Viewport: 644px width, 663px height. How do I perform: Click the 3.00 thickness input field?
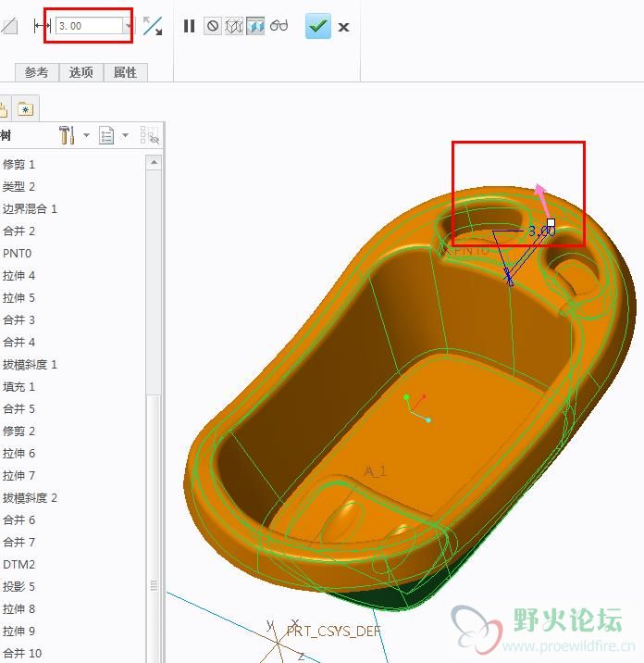point(90,26)
